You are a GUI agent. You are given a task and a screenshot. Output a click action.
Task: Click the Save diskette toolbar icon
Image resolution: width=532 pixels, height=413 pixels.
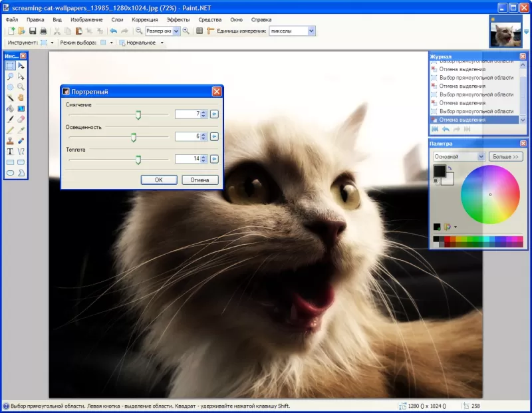click(x=33, y=31)
